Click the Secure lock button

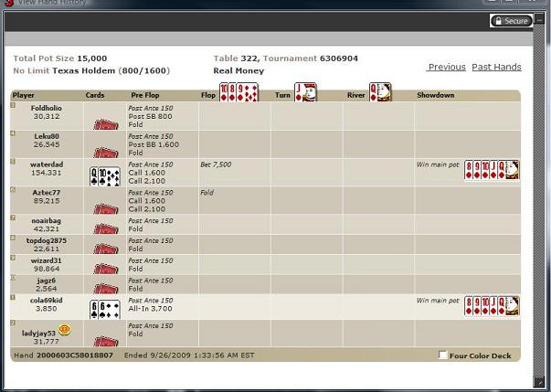click(x=512, y=21)
